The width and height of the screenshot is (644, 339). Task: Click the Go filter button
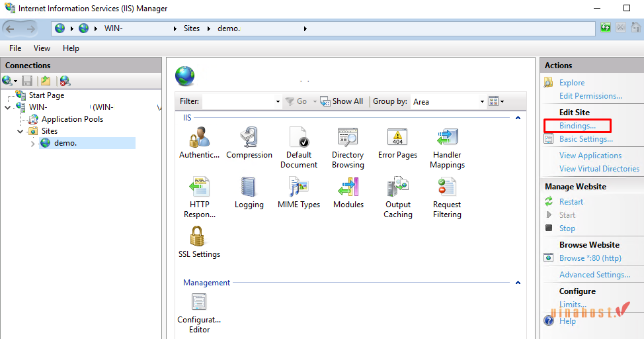(x=296, y=101)
